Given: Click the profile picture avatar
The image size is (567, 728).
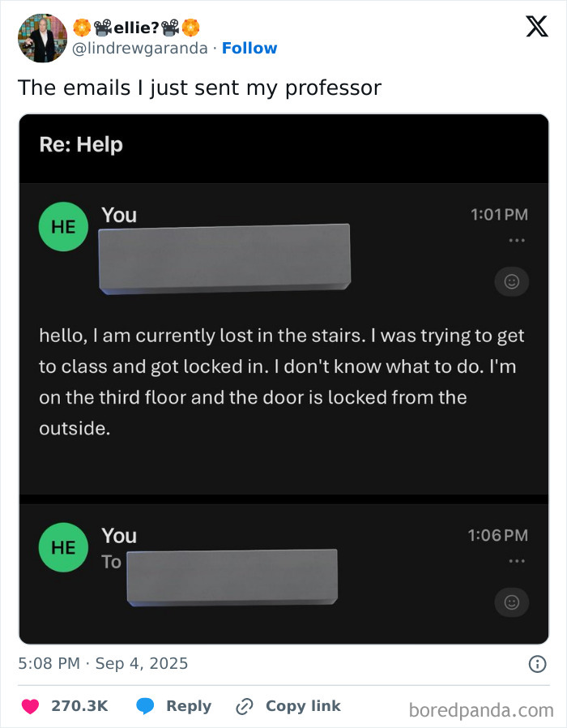Looking at the screenshot, I should [x=41, y=37].
